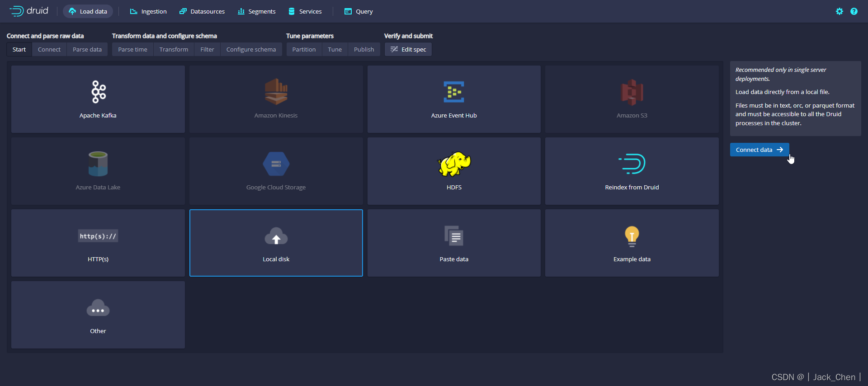Choose the HDFS elephant icon
The width and height of the screenshot is (868, 386).
click(454, 164)
